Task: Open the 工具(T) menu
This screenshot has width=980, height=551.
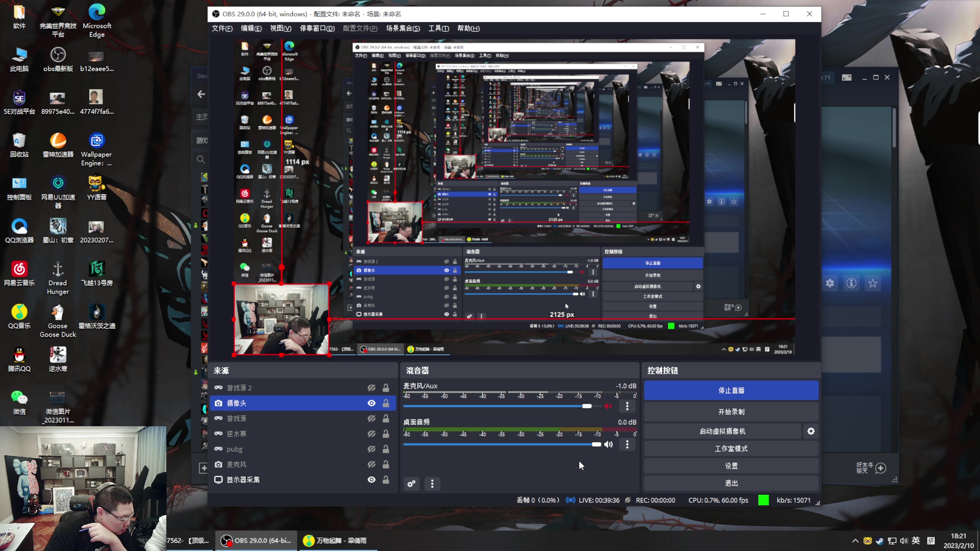Action: (x=438, y=28)
